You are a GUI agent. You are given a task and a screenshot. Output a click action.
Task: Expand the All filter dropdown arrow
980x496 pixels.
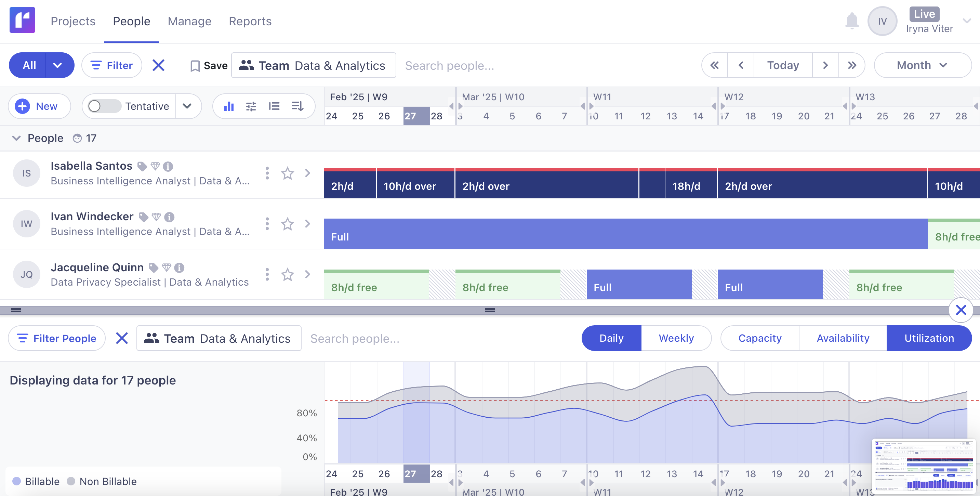58,65
